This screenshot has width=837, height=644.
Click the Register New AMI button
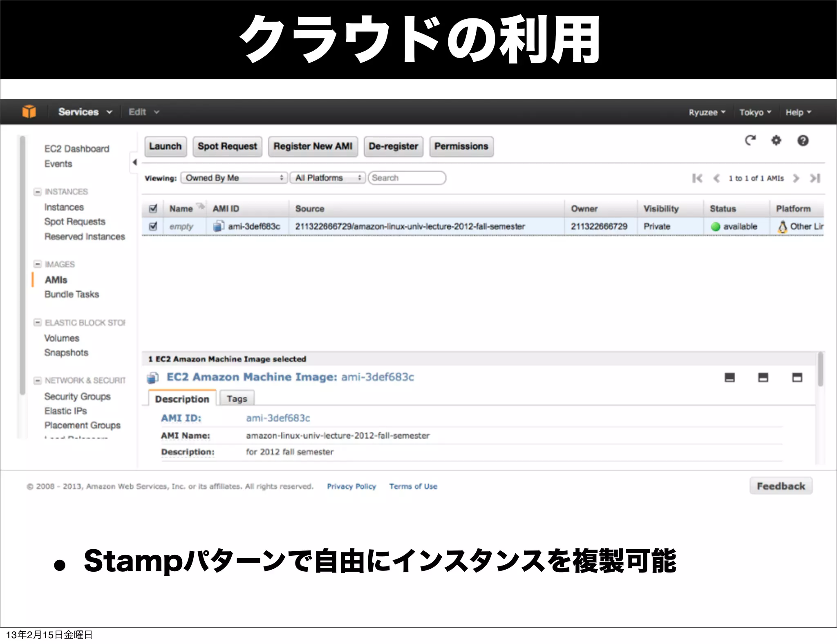[x=313, y=146]
